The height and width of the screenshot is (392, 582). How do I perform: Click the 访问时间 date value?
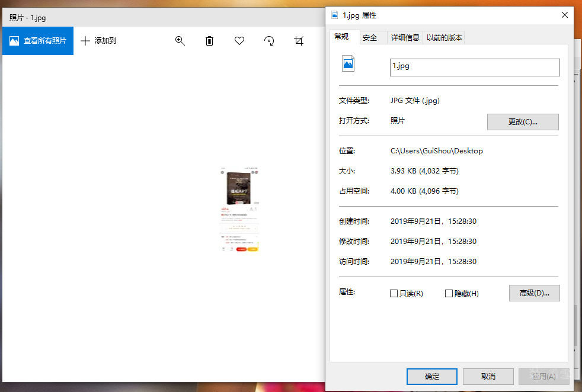coord(433,262)
